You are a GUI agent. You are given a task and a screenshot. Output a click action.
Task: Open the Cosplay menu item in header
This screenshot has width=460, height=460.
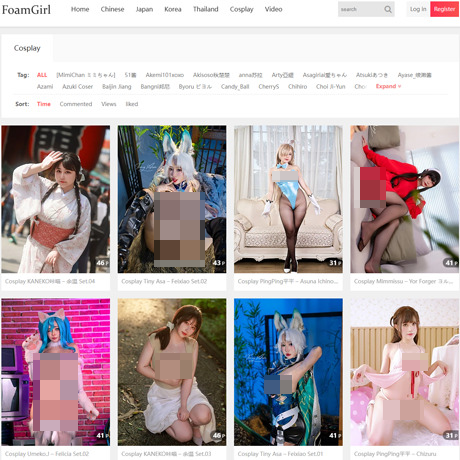(x=241, y=9)
